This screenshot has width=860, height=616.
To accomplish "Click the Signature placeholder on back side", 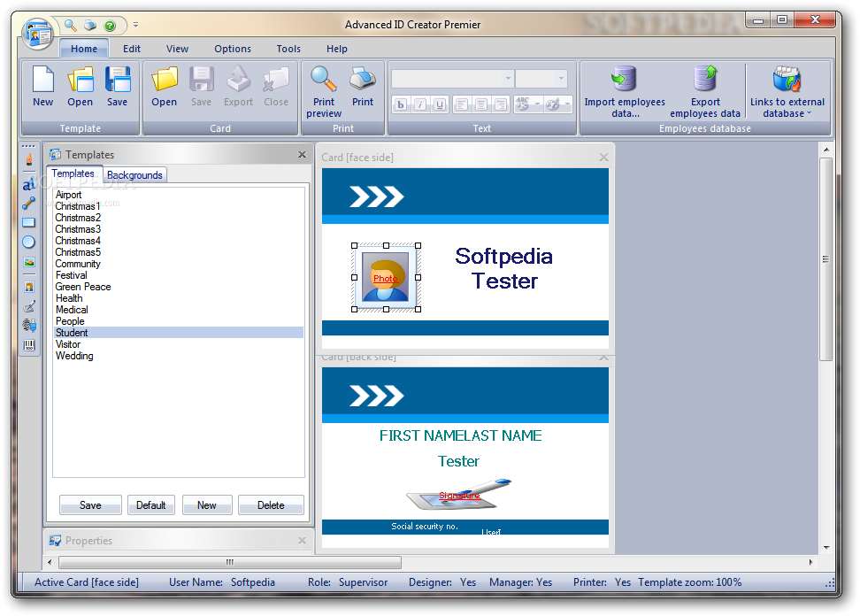I will pos(459,495).
